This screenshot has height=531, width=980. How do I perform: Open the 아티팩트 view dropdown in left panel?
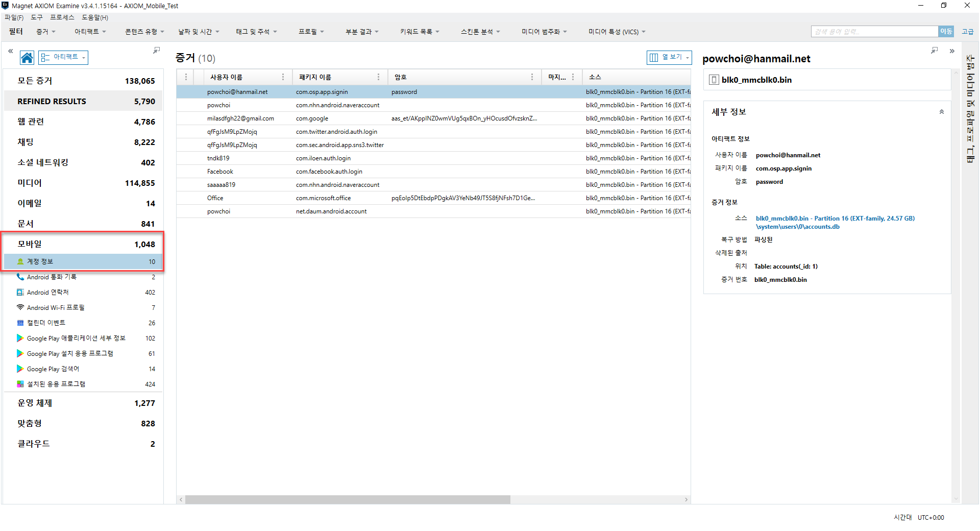(63, 57)
